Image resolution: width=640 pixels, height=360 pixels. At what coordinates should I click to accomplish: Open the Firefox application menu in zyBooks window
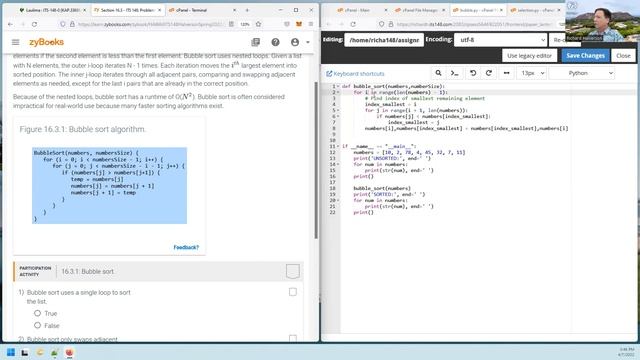[311, 24]
